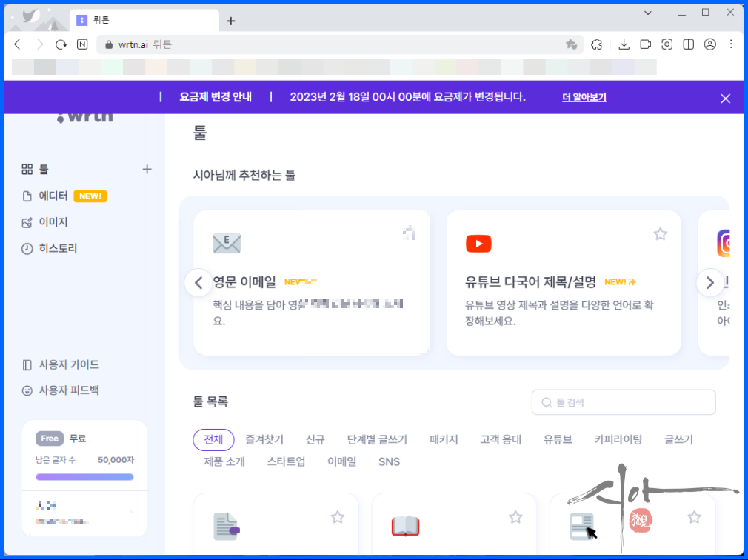Open 사용자 피드백 in the sidebar
The width and height of the screenshot is (748, 560).
point(61,390)
